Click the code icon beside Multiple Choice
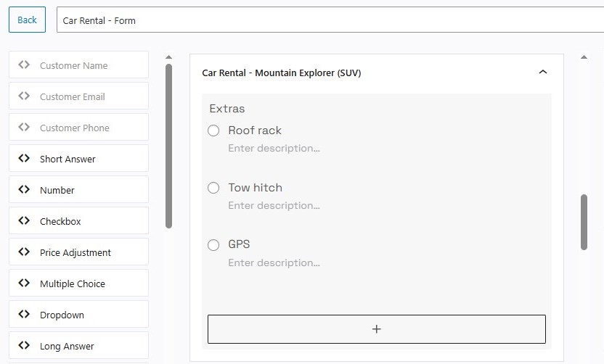Image resolution: width=604 pixels, height=364 pixels. 24,283
